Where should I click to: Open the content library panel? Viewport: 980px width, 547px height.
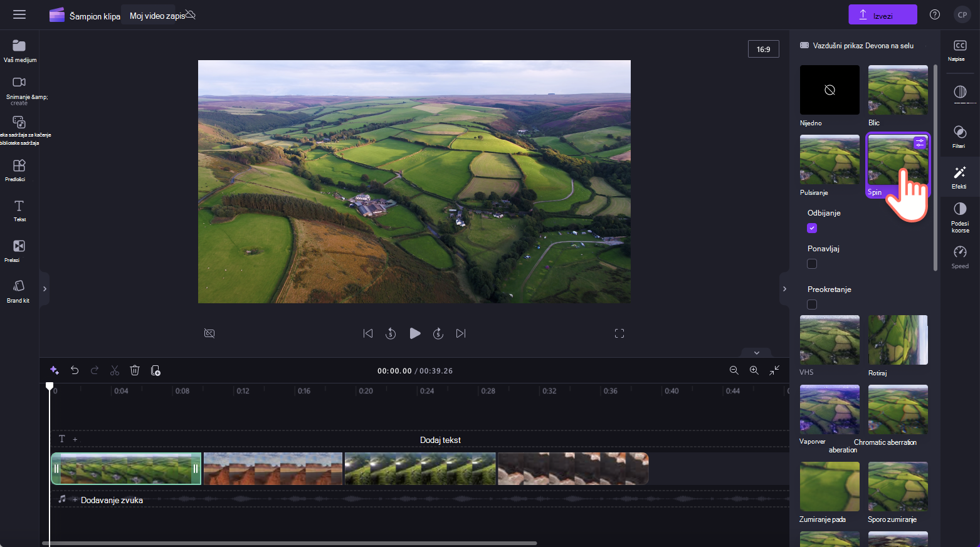click(19, 130)
